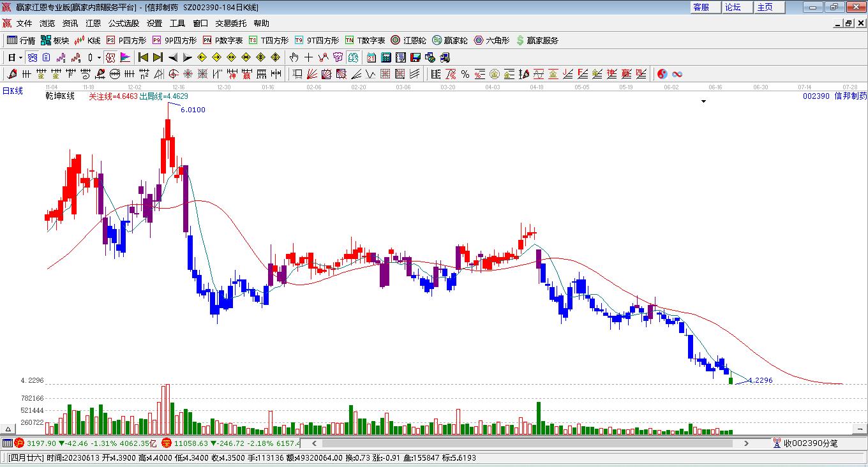Click the 论坛 button
This screenshot has height=467, width=868.
737,7
